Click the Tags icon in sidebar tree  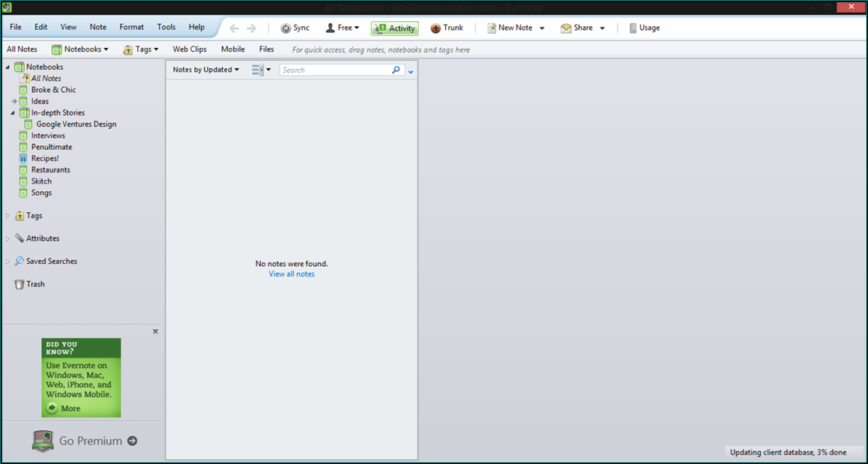(x=19, y=216)
